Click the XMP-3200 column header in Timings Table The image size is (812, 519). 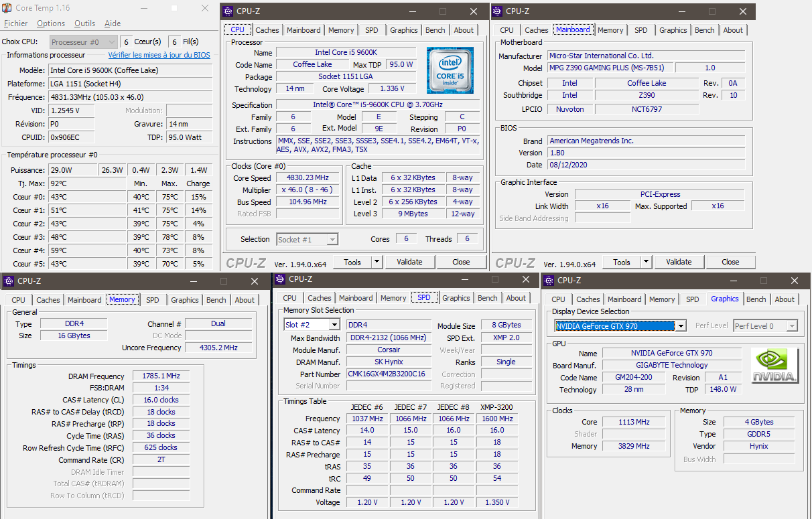[x=496, y=407]
